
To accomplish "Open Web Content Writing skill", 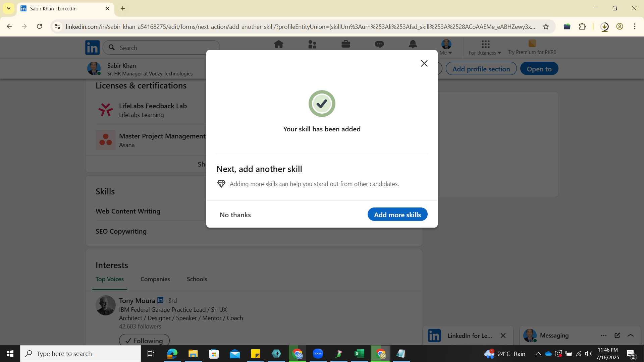I will (x=128, y=211).
